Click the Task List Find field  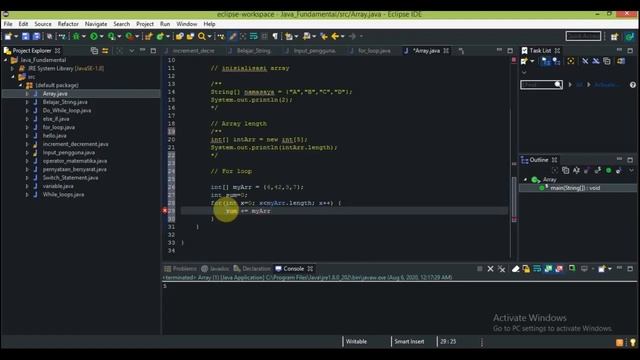(x=541, y=84)
